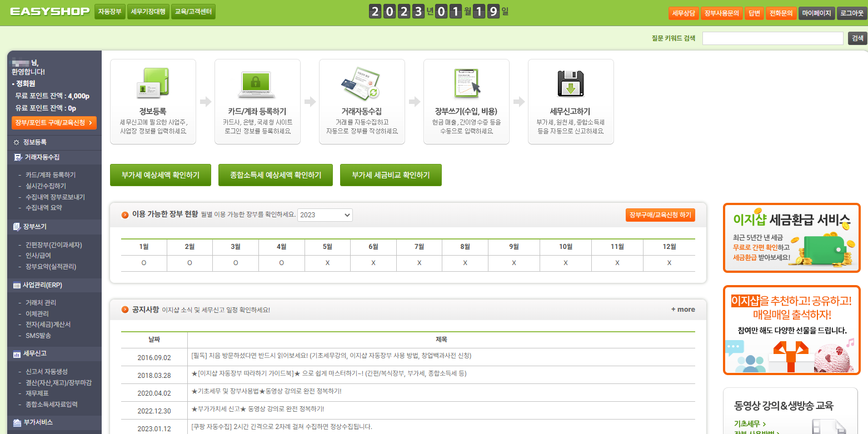868x434 pixels.
Task: Click the EASYSHOP logo
Action: 49,12
